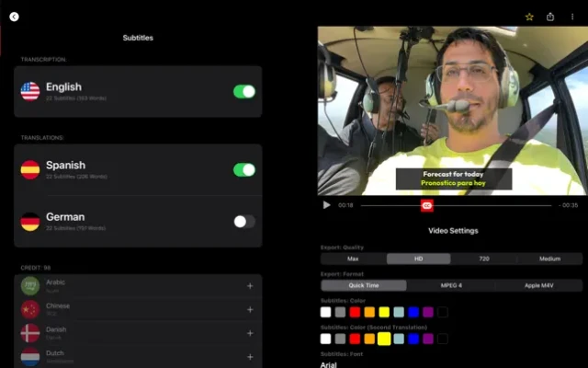Viewport: 588px width, 368px height.
Task: Add Dutch translation with plus icon
Action: pyautogui.click(x=250, y=356)
